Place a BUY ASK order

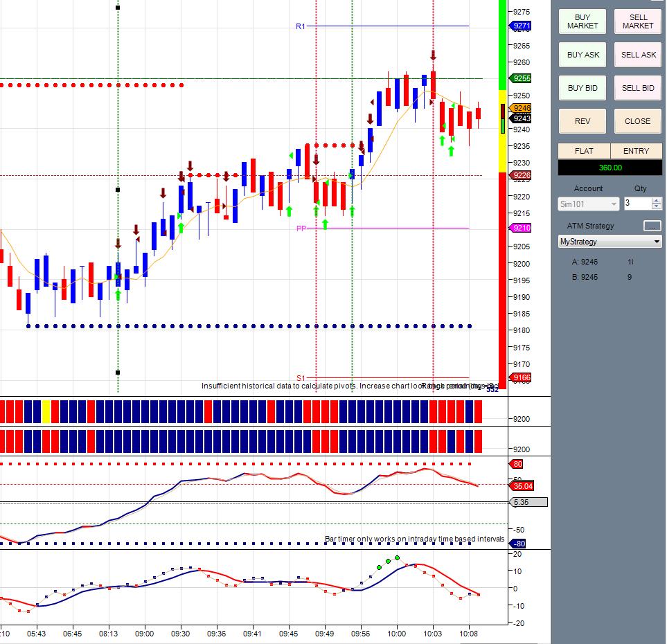pos(582,55)
